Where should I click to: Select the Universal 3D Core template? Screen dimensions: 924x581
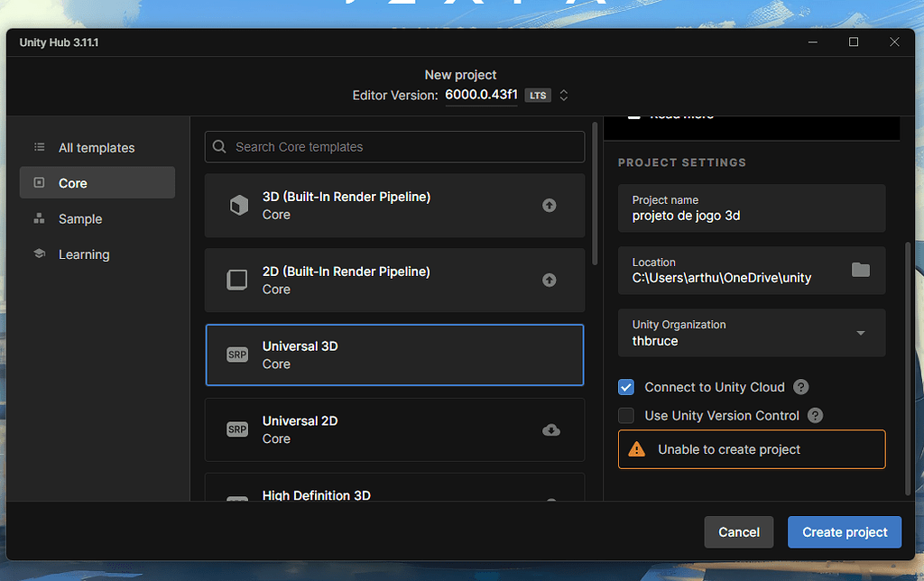pyautogui.click(x=394, y=355)
